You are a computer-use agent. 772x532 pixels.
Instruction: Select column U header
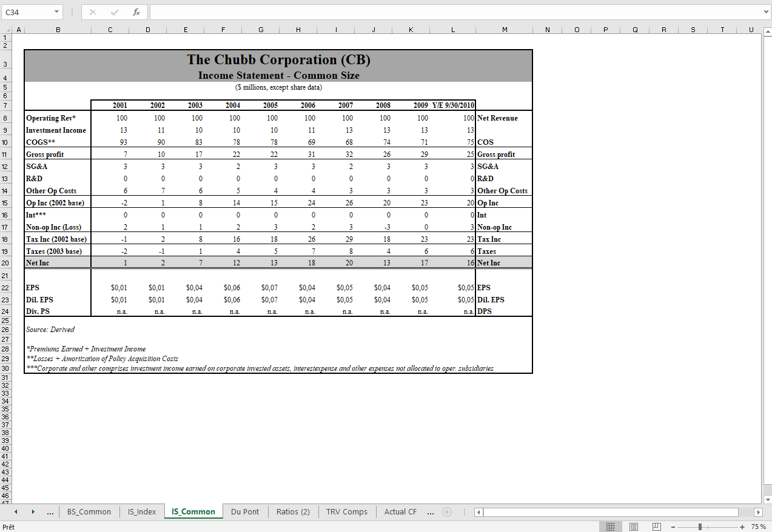click(x=751, y=30)
